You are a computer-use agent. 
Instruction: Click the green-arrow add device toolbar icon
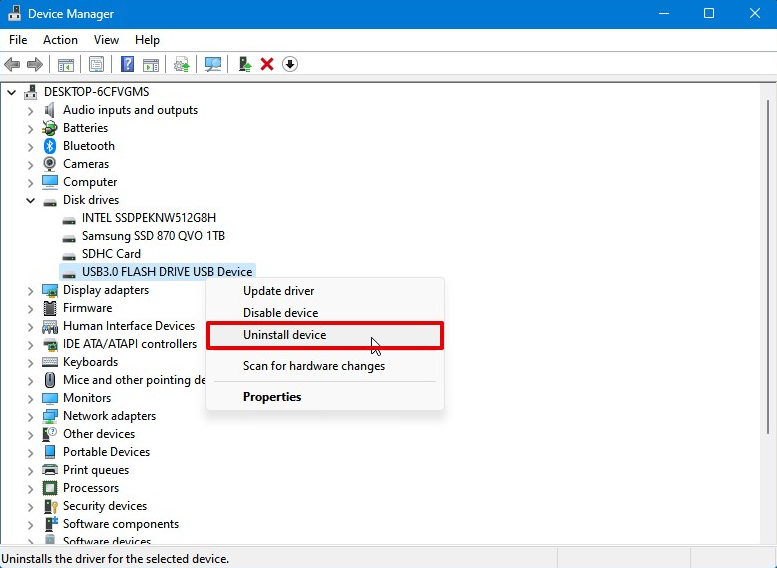pos(244,64)
